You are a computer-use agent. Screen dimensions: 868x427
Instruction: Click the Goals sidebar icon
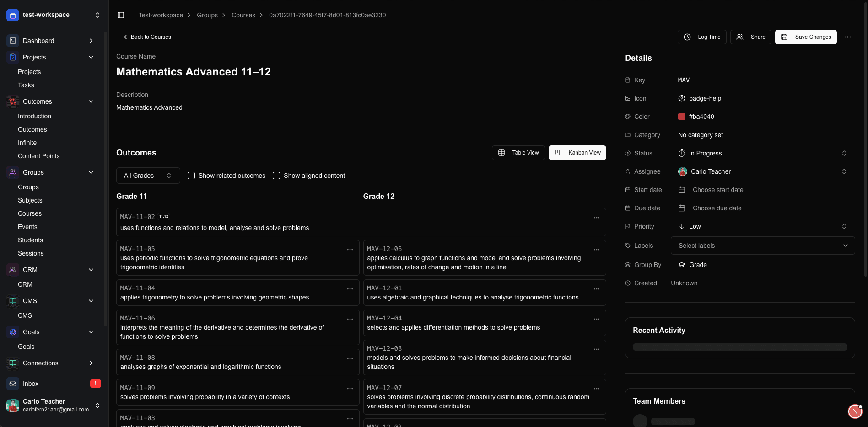[x=13, y=332]
